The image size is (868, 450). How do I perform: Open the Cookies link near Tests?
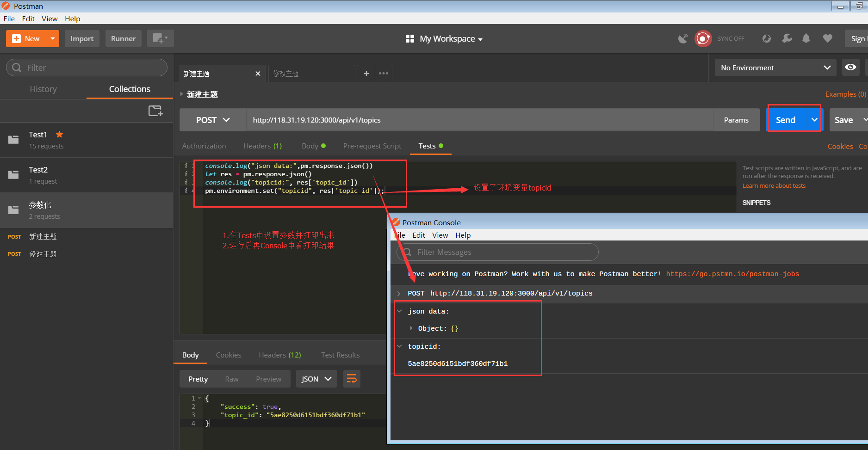pos(840,146)
